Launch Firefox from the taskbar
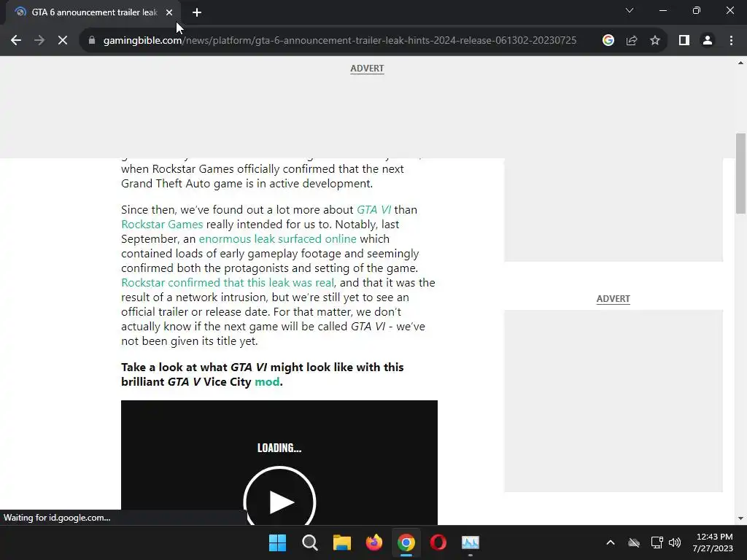The width and height of the screenshot is (747, 560). click(374, 542)
